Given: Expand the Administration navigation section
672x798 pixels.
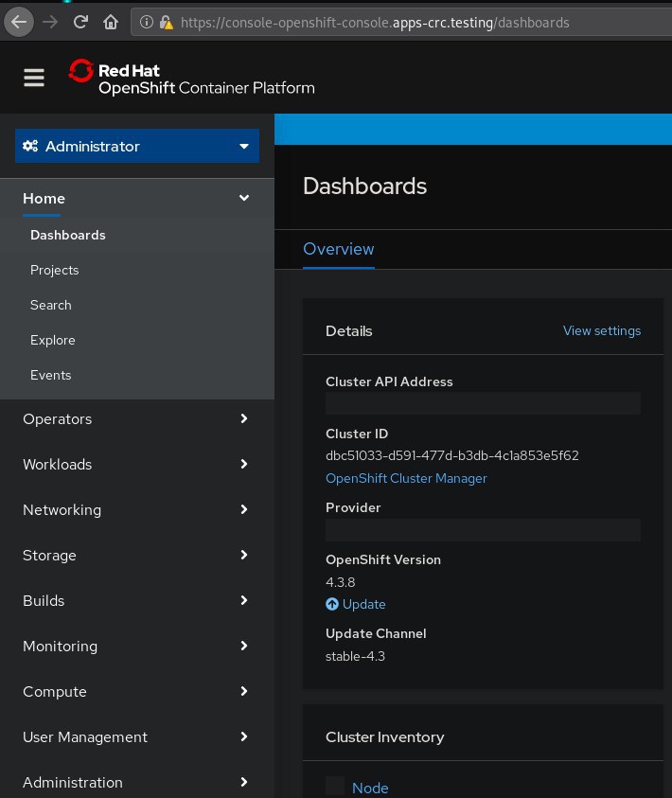Looking at the screenshot, I should coord(137,782).
